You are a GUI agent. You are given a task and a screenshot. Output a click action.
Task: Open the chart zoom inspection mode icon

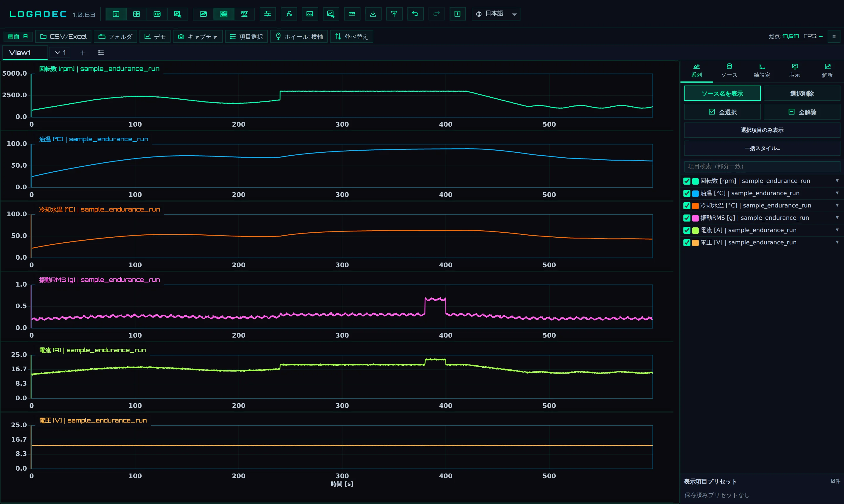click(178, 14)
